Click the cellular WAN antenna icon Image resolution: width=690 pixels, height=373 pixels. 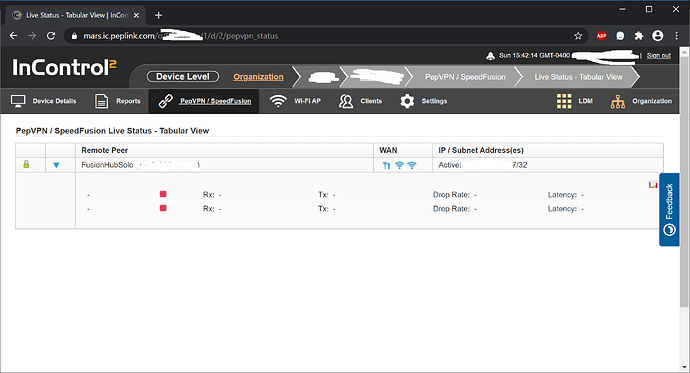click(x=386, y=165)
